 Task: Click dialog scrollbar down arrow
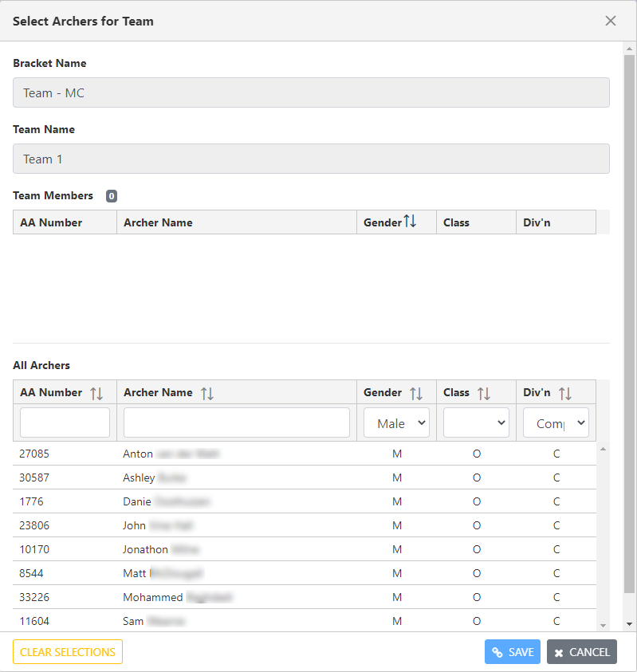[629, 624]
